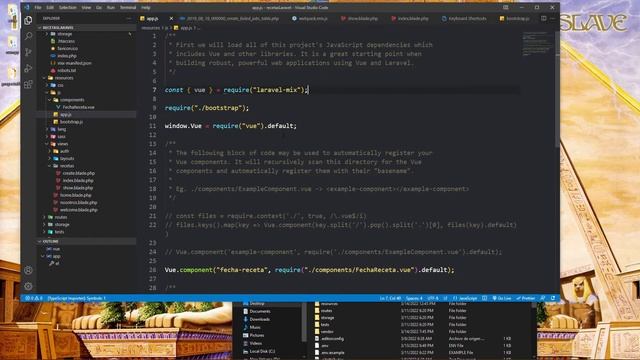Screen dimensions: 640x360
Task: Click the split editor icon
Action: tap(544, 18)
